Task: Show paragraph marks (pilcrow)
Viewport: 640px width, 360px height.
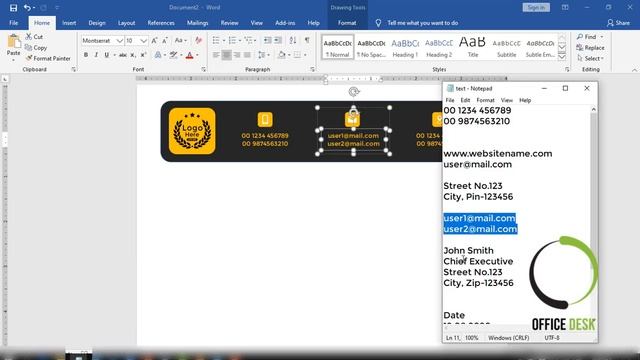Action: 307,40
